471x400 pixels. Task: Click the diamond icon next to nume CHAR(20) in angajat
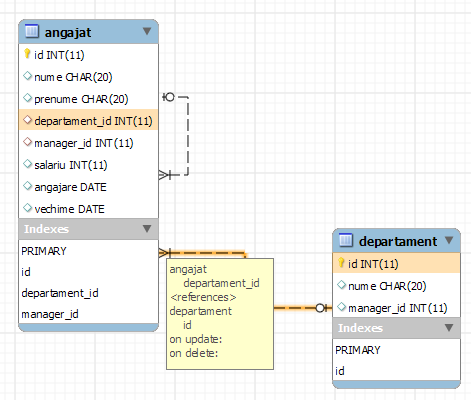click(27, 76)
